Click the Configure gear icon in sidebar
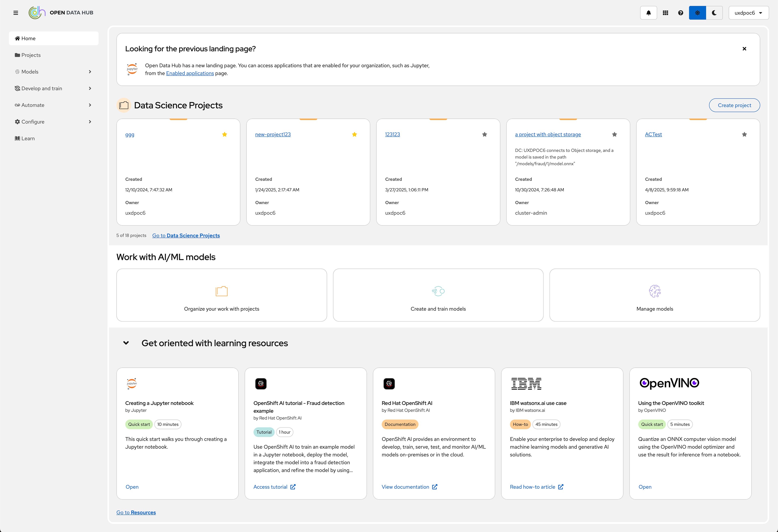 tap(17, 122)
